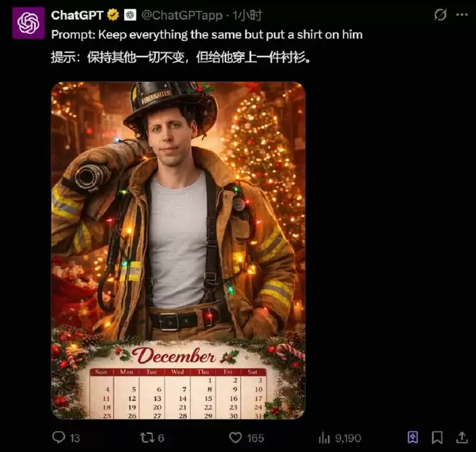476x452 pixels.
Task: Click the reply count number 13
Action: (75, 438)
